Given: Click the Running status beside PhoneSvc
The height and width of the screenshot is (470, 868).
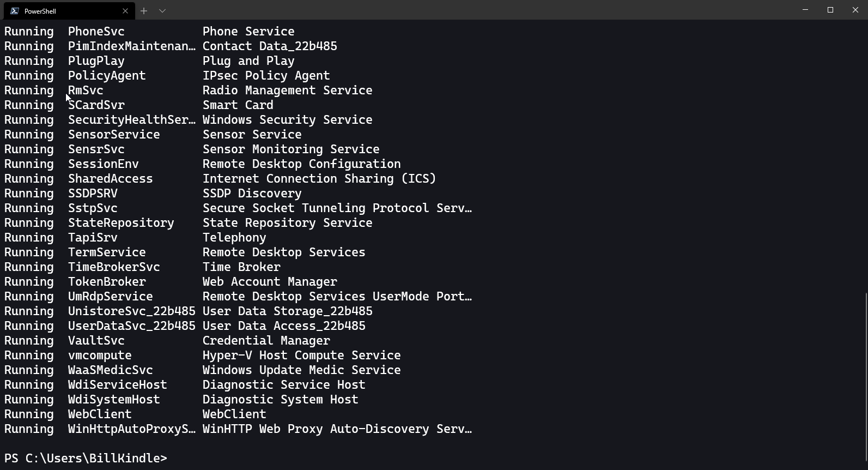Looking at the screenshot, I should pyautogui.click(x=29, y=32).
